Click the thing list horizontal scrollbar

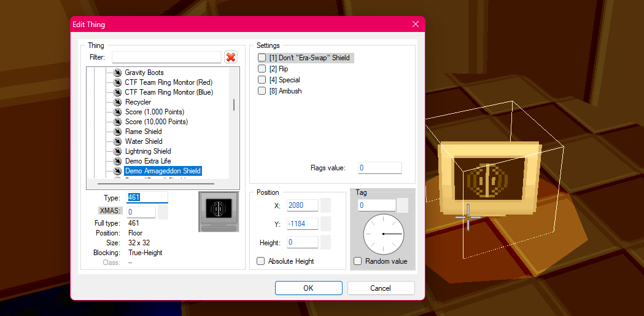[x=155, y=184]
